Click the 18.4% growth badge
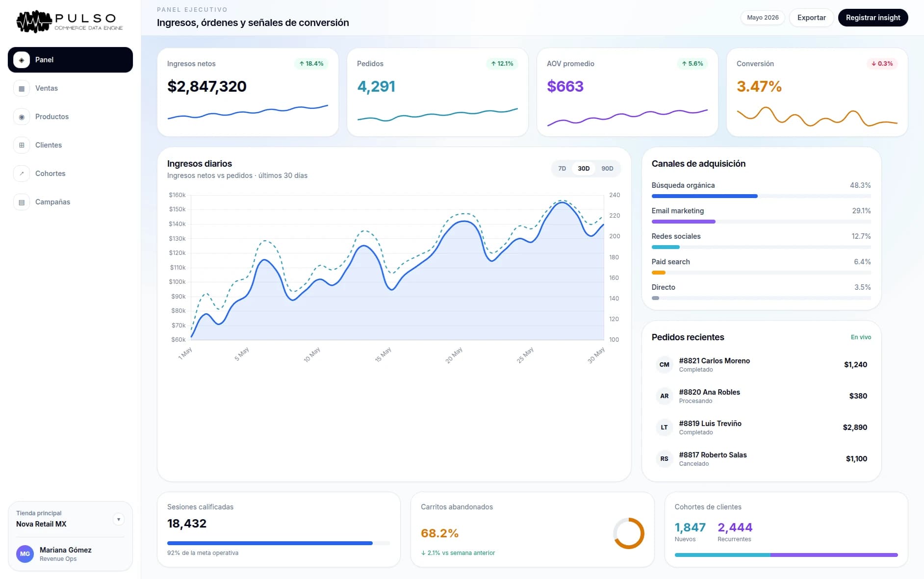The width and height of the screenshot is (924, 579). (311, 64)
